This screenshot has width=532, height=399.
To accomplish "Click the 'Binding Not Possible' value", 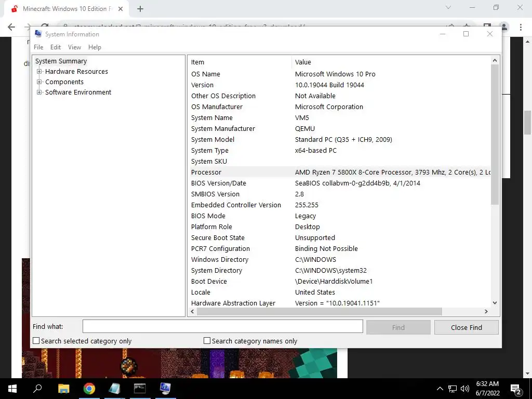I will [x=326, y=249].
